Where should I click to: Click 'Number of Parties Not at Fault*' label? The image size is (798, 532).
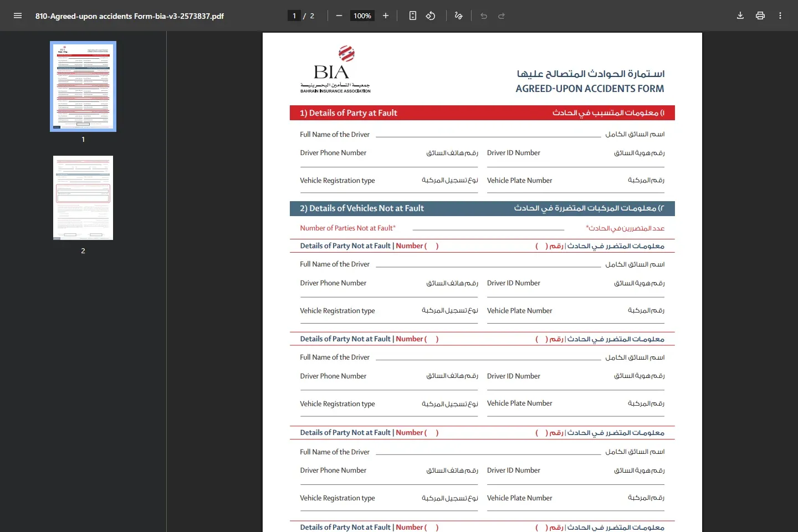click(x=348, y=228)
